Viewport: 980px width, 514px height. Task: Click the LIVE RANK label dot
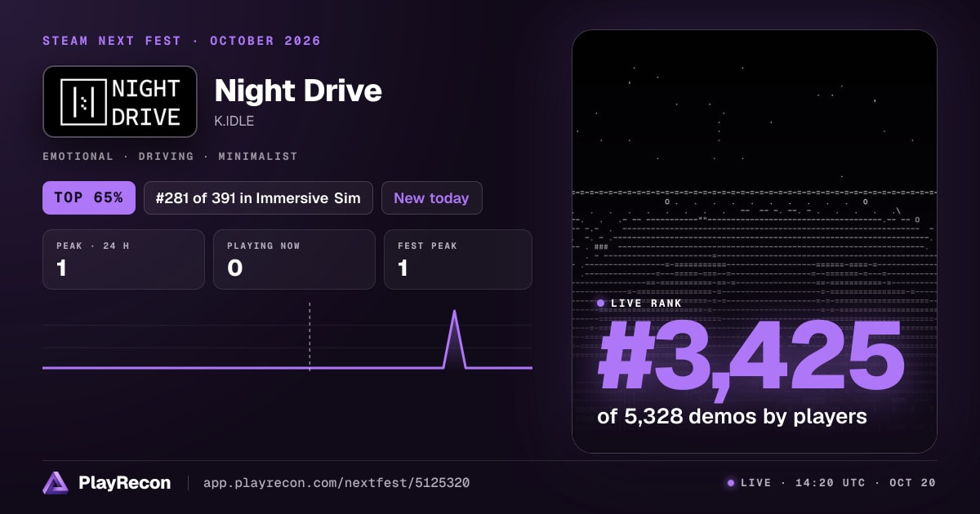point(601,304)
